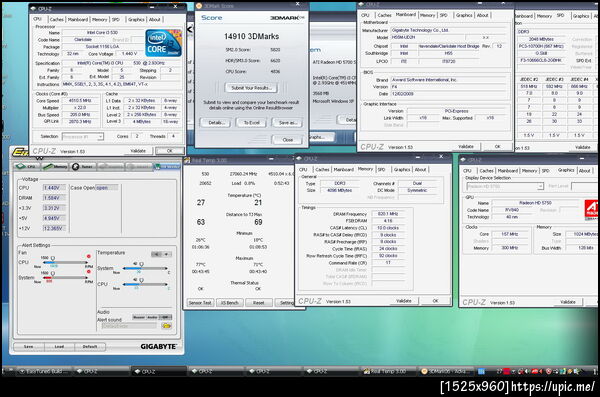Open SPD tab in DRAM timings CPU-Z window
The height and width of the screenshot is (397, 600).
click(x=382, y=170)
